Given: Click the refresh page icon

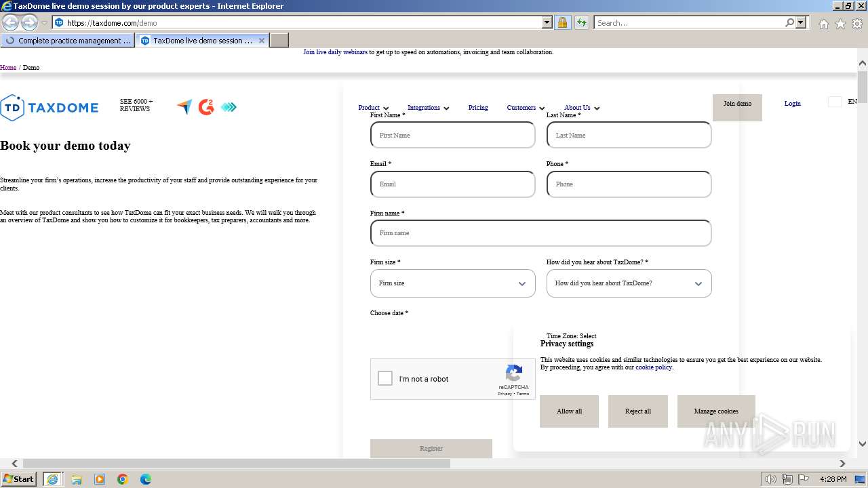Looking at the screenshot, I should [x=581, y=22].
